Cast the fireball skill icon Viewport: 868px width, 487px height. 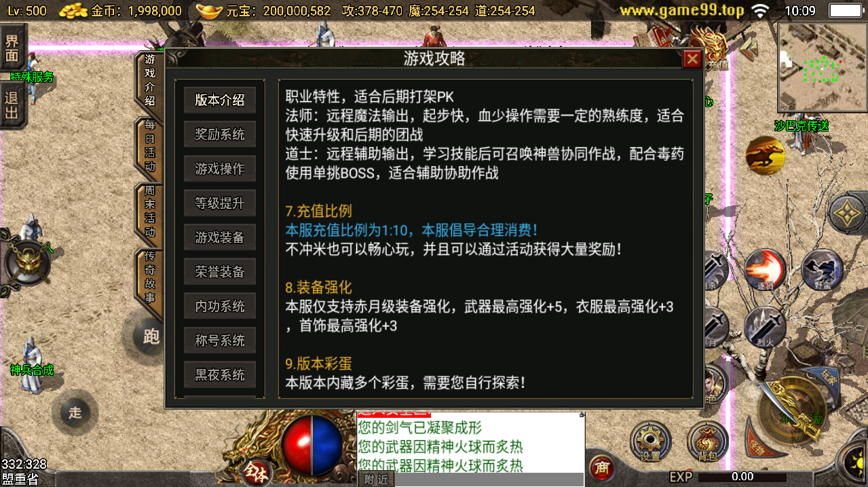[x=765, y=270]
